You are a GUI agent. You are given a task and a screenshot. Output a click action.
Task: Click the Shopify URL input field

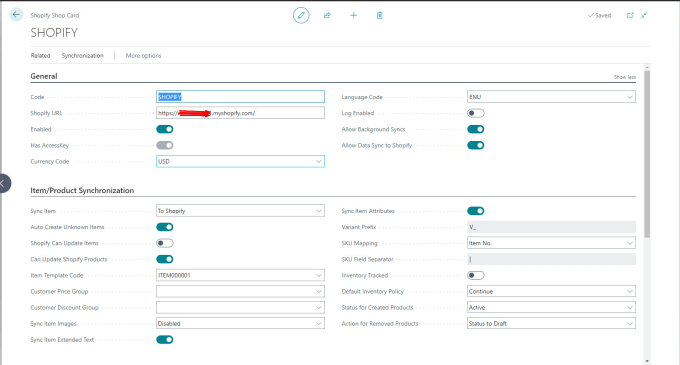tap(240, 113)
